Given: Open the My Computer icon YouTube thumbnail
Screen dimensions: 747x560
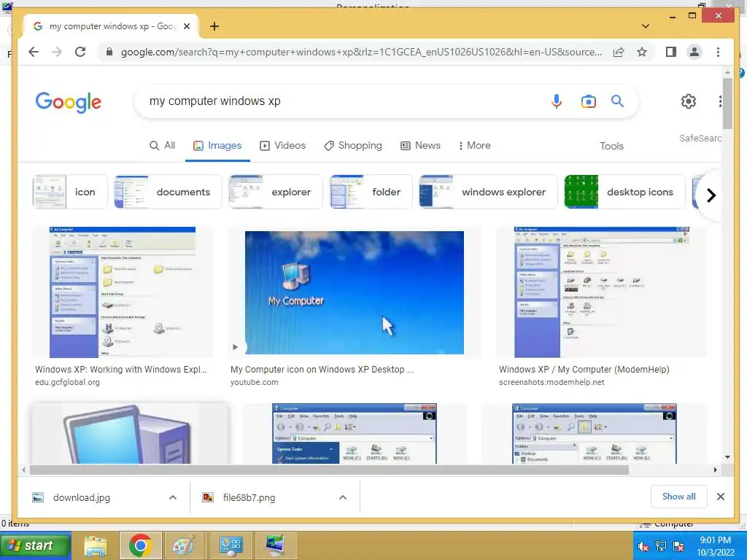Looking at the screenshot, I should coord(354,292).
